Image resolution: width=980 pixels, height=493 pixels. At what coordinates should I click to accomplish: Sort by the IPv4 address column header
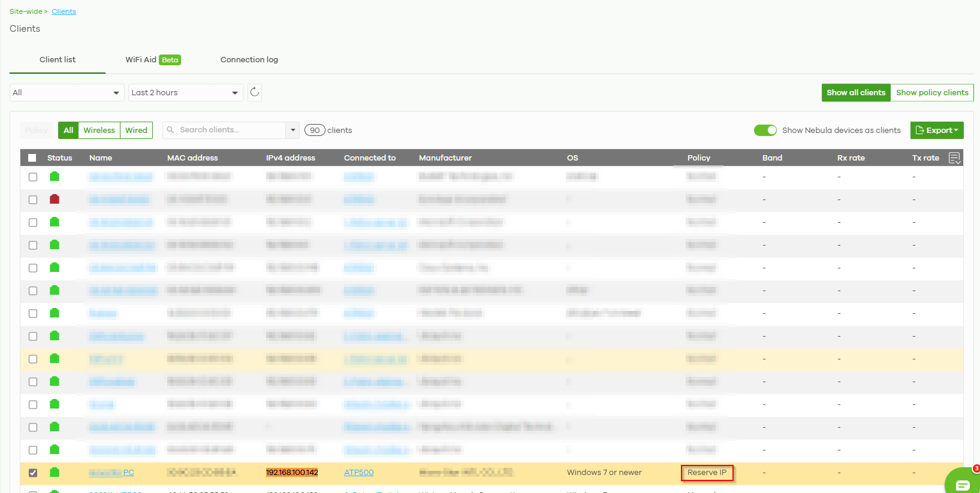pos(291,158)
